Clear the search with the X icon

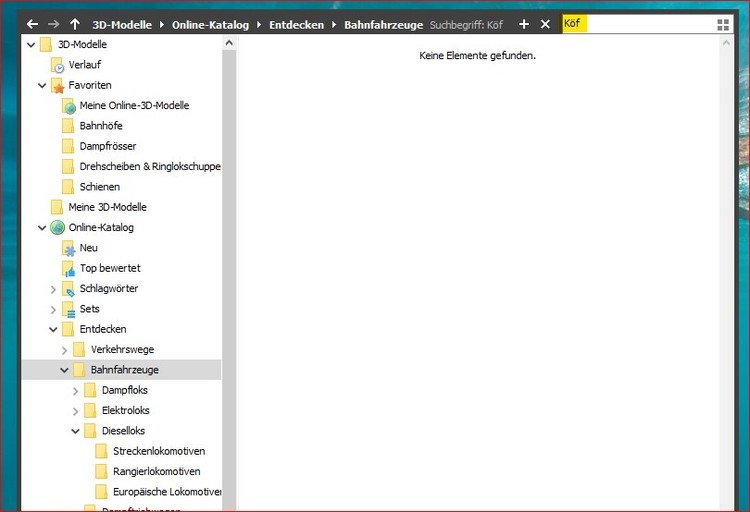click(x=545, y=24)
